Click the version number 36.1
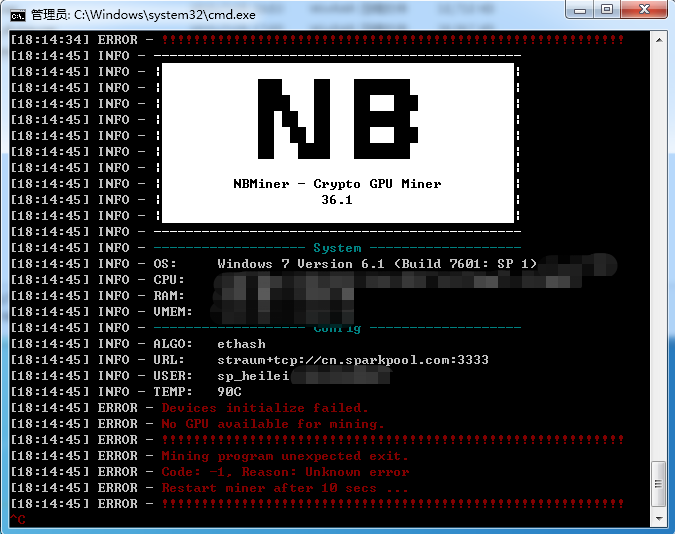This screenshot has width=675, height=534. click(337, 200)
